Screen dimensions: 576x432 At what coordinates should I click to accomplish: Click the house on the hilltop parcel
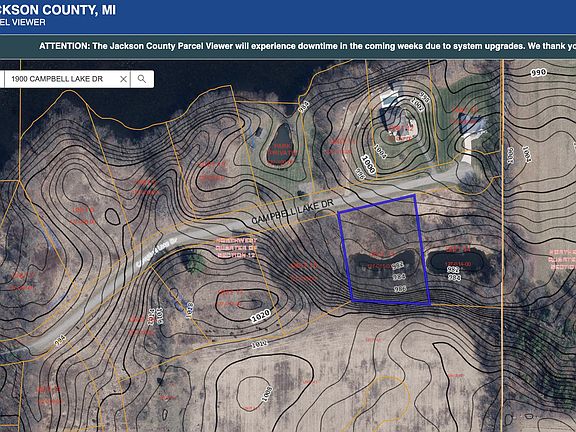(400, 124)
